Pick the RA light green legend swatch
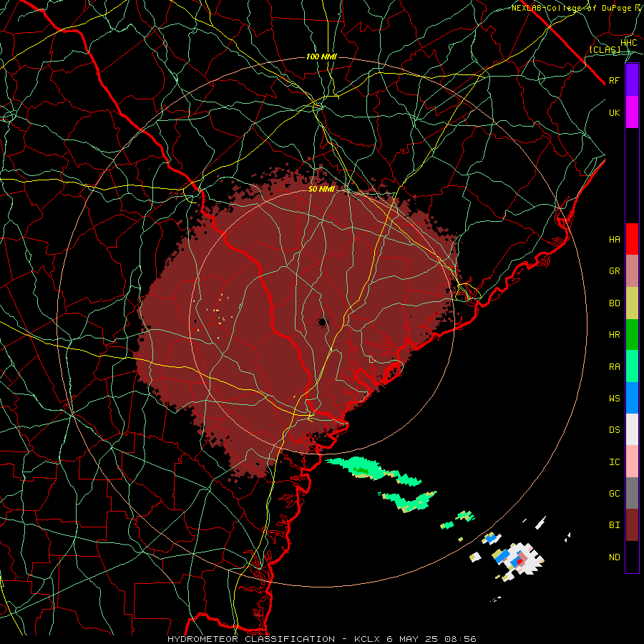 (632, 366)
